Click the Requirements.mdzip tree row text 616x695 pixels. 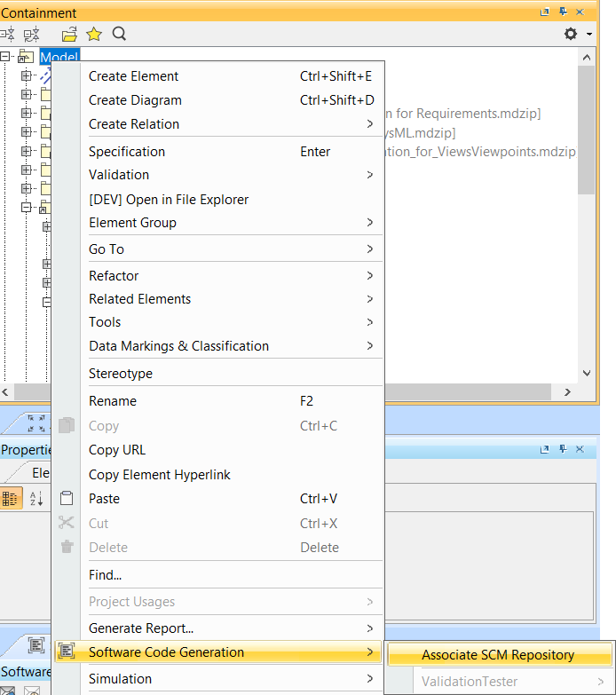click(x=463, y=114)
